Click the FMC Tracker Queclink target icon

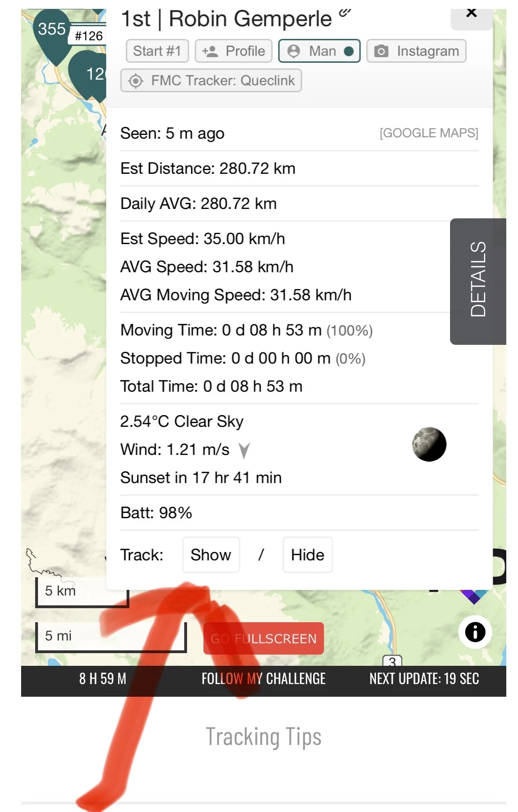pyautogui.click(x=135, y=81)
